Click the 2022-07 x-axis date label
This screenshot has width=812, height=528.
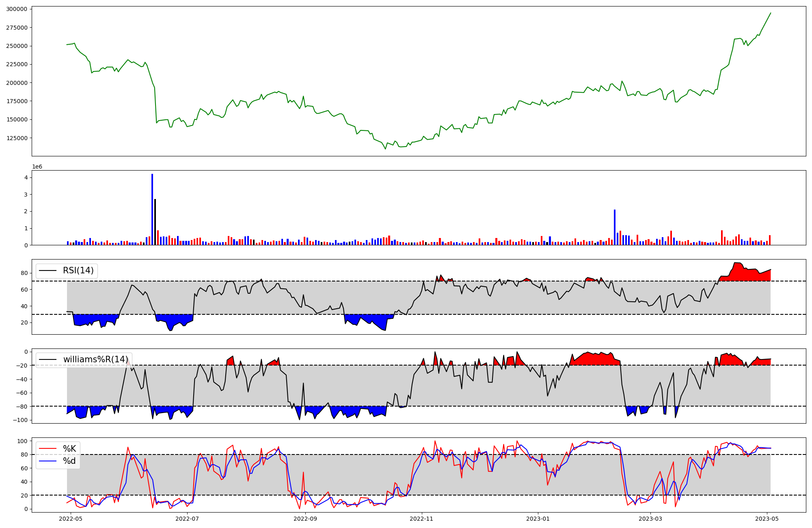click(x=187, y=519)
